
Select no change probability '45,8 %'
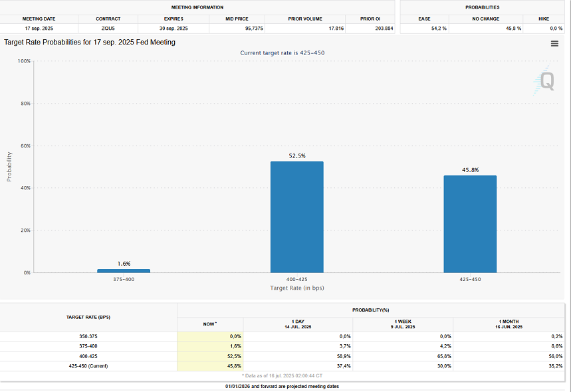coord(513,29)
